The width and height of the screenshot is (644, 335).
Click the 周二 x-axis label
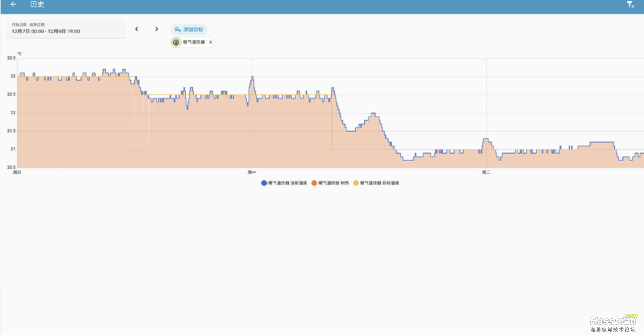tap(486, 172)
